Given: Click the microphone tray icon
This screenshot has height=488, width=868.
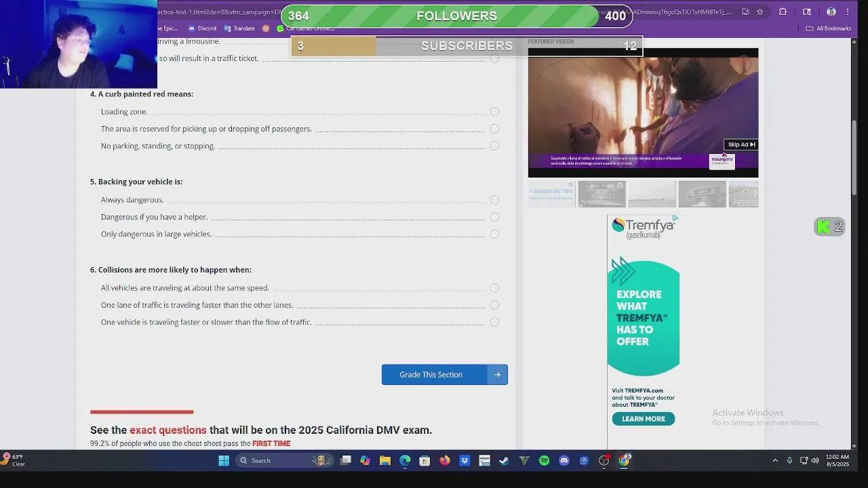Looking at the screenshot, I should pyautogui.click(x=789, y=461).
